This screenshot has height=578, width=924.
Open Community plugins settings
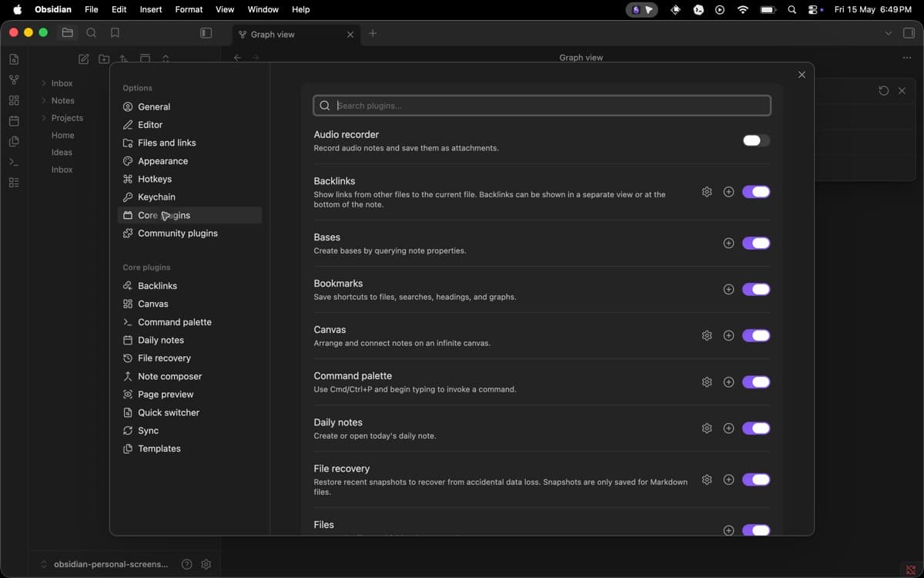(189, 233)
